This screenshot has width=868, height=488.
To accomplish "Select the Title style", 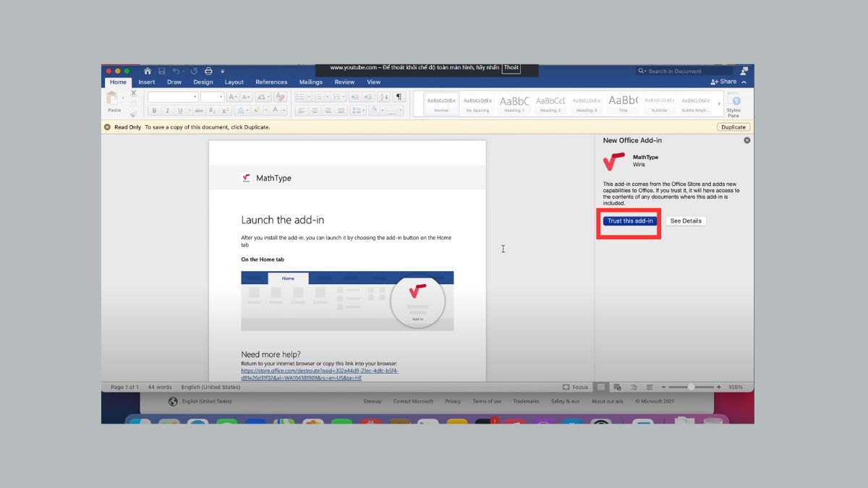I will click(x=623, y=103).
